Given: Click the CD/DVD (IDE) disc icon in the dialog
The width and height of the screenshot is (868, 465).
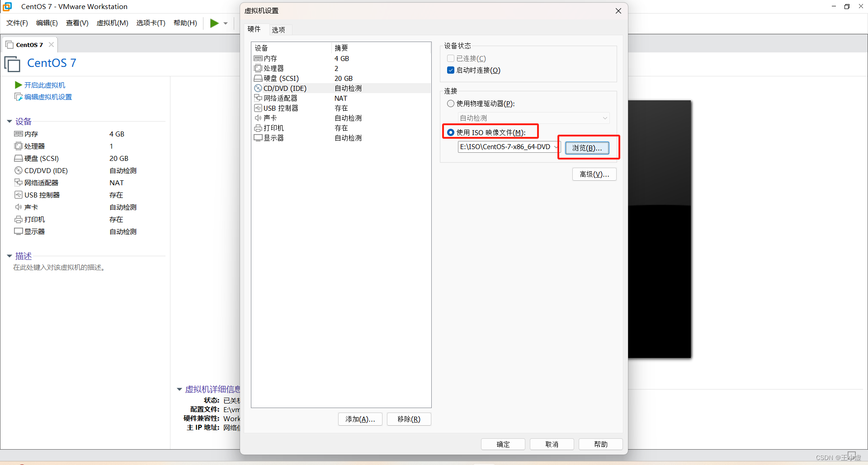Looking at the screenshot, I should (x=258, y=88).
